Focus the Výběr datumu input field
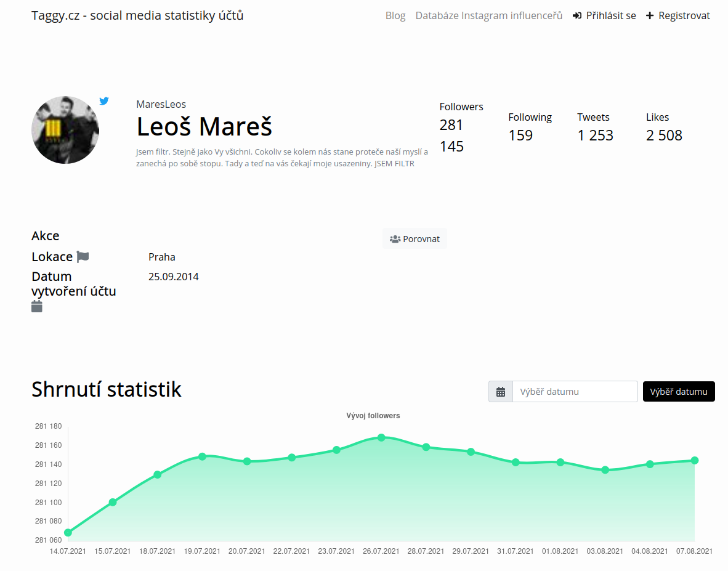This screenshot has width=728, height=571. point(575,392)
